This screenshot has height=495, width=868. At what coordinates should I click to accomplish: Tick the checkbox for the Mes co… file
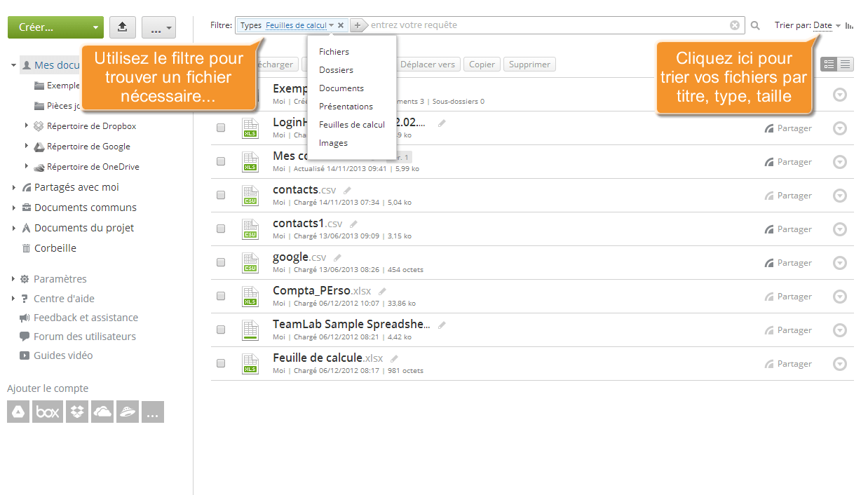(x=221, y=161)
